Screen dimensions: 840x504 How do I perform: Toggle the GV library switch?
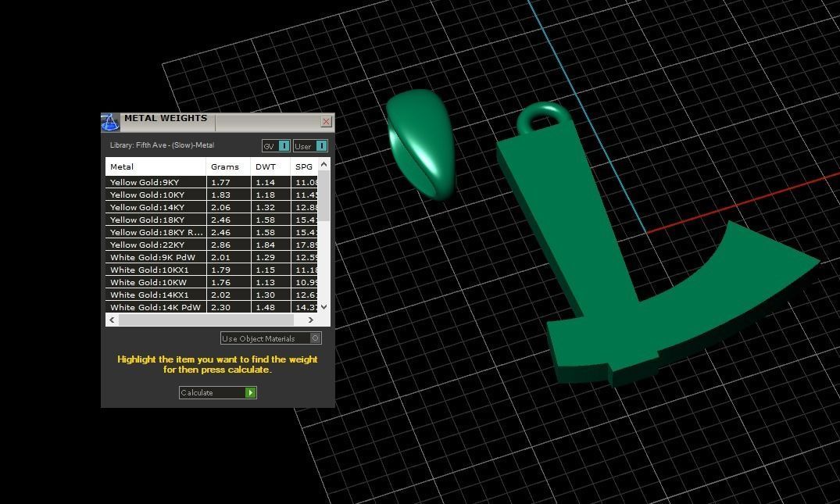coord(276,145)
